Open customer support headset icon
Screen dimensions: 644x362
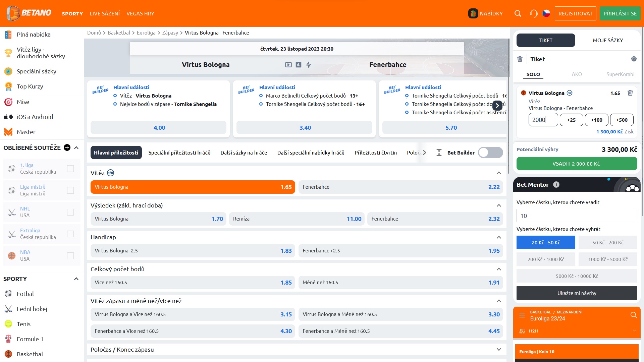click(534, 13)
